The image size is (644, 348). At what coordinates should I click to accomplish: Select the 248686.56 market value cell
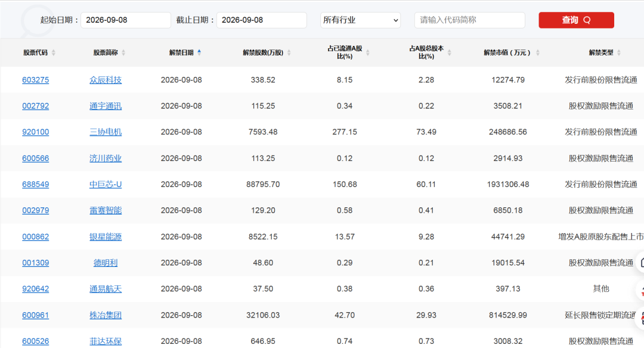(508, 132)
